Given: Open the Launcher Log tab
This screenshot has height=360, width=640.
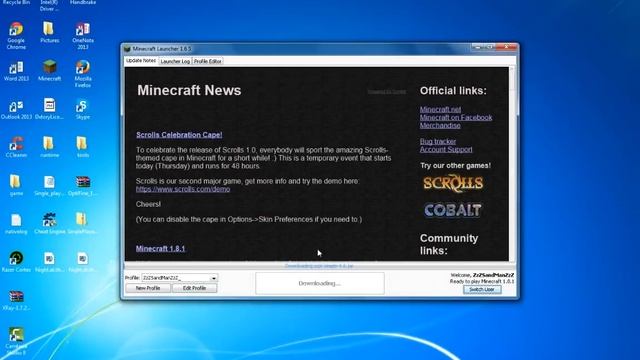Looking at the screenshot, I should point(175,61).
